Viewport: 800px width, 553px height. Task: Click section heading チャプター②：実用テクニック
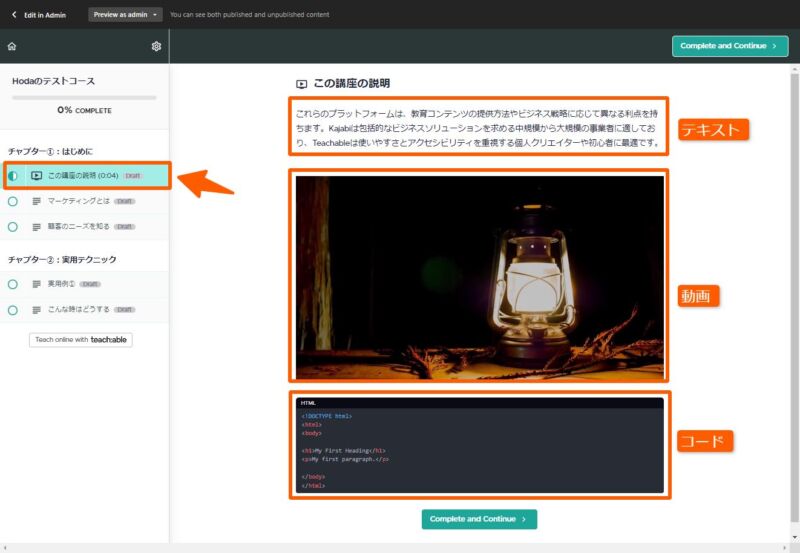(x=62, y=260)
